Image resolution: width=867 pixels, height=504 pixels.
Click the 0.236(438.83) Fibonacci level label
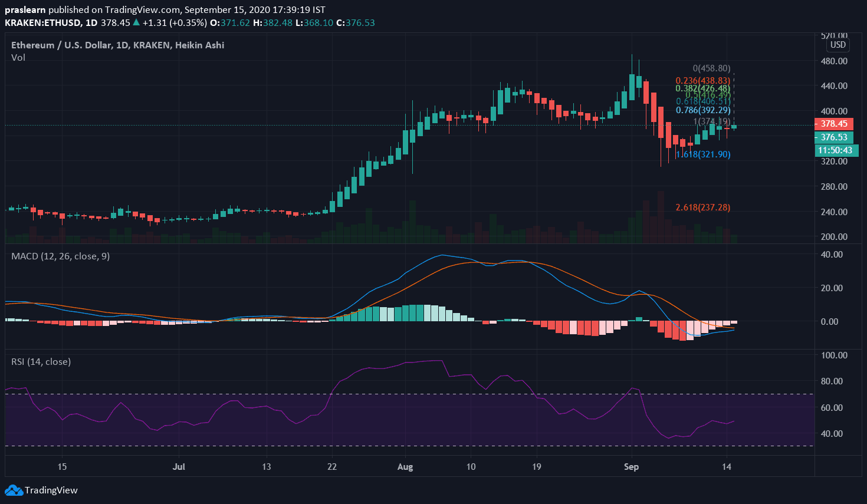702,81
